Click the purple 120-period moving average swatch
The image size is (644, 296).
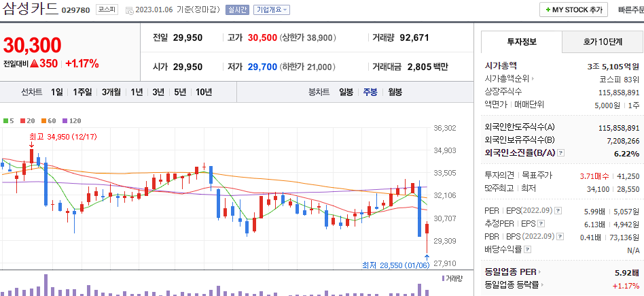pyautogui.click(x=65, y=121)
